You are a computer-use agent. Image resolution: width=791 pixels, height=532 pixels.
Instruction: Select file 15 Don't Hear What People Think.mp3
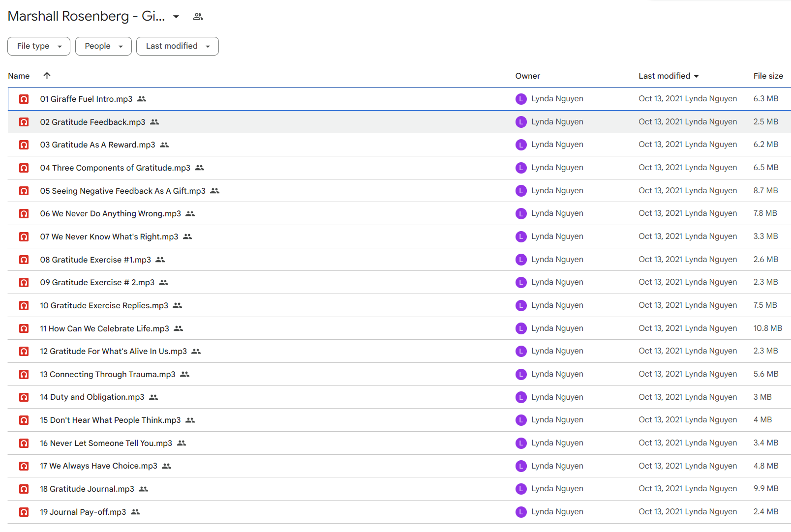tap(399, 420)
